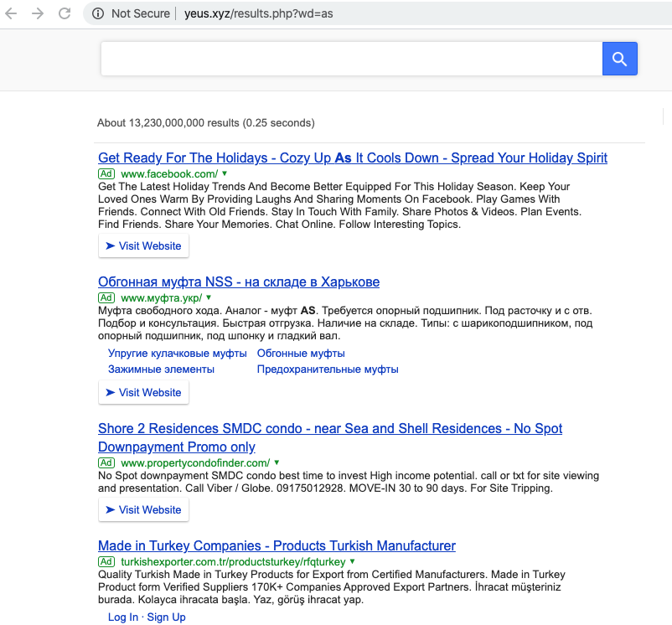
Task: Open the dropdown arrow after www.муфта.укр/
Action: pos(209,297)
